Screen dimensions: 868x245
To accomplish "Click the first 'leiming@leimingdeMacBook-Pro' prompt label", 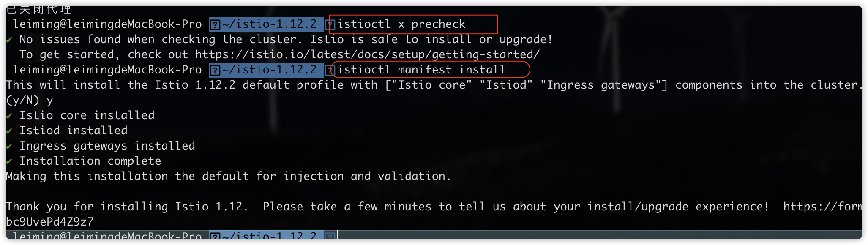I will click(107, 24).
